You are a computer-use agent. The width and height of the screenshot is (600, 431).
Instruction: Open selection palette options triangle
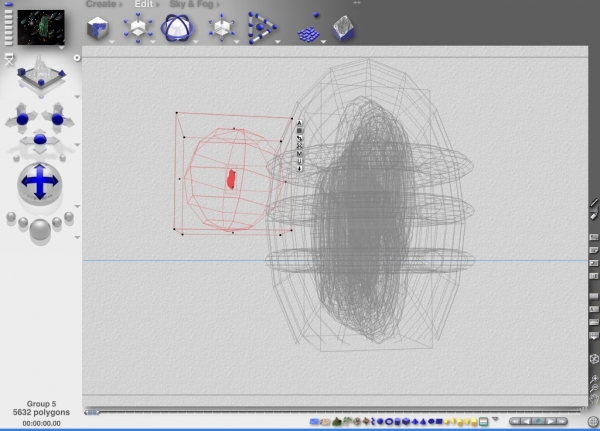click(495, 419)
